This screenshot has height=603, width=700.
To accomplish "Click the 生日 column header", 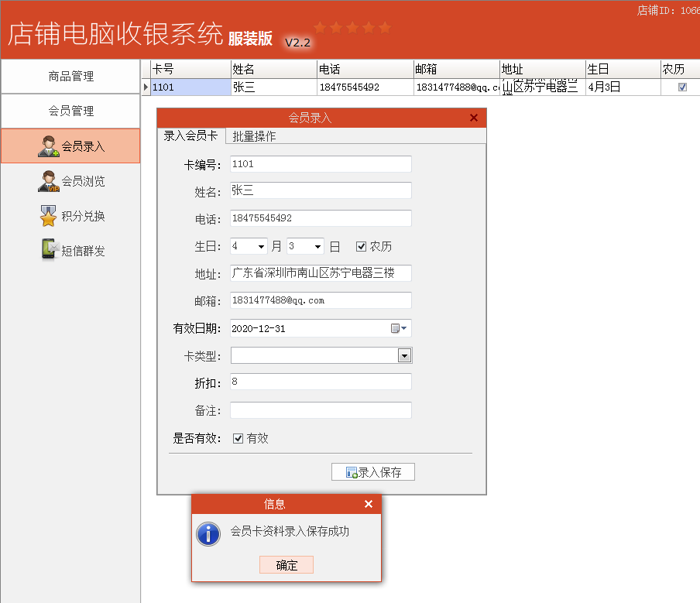I will point(623,69).
